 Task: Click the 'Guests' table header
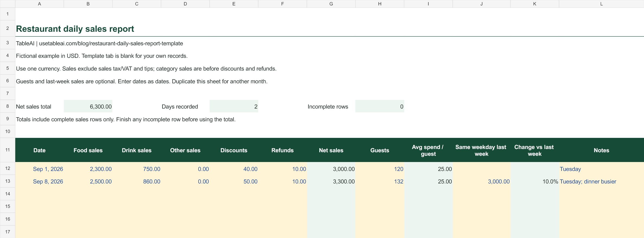[x=380, y=150]
